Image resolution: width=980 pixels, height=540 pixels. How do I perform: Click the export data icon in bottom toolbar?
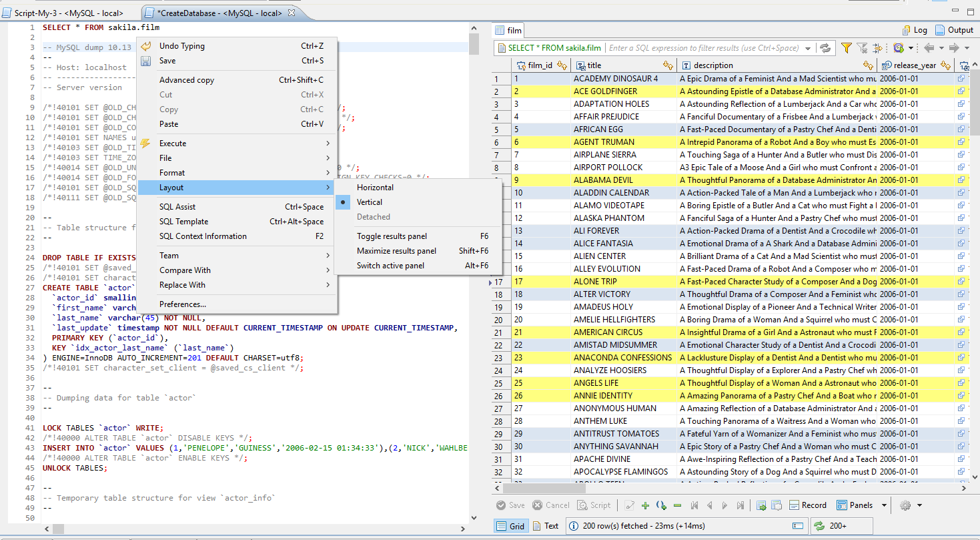(761, 505)
